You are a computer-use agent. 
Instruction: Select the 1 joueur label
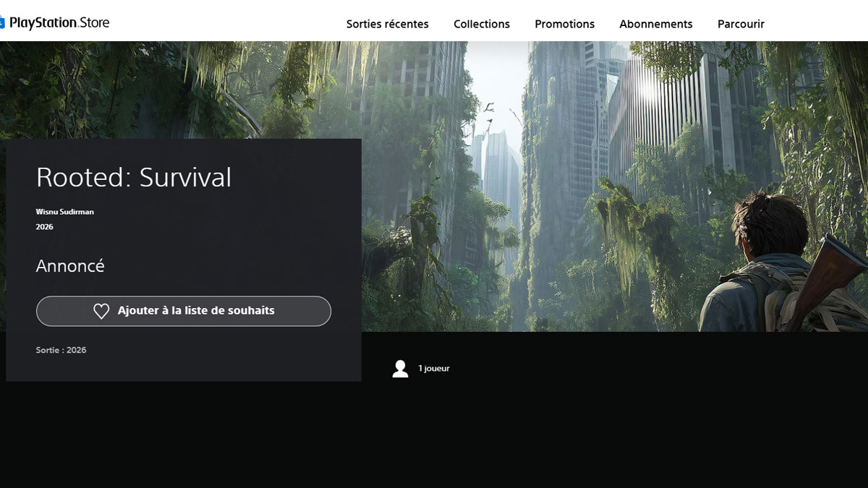pyautogui.click(x=433, y=369)
